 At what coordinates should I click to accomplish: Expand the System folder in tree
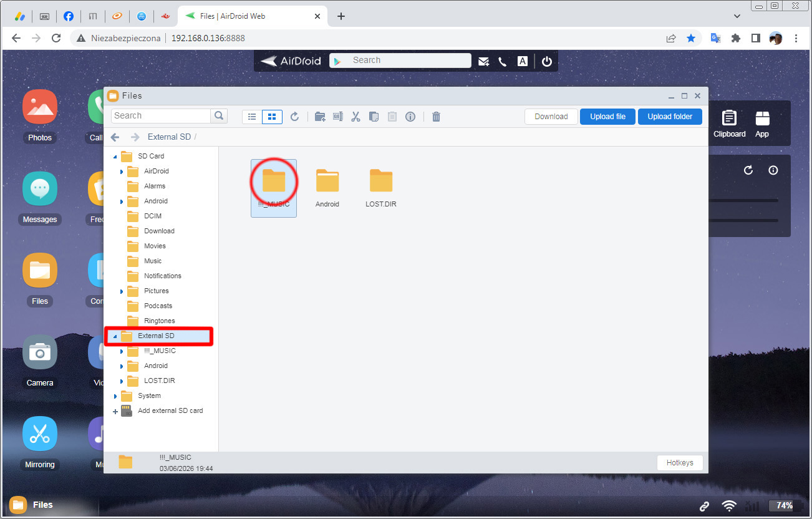point(115,396)
